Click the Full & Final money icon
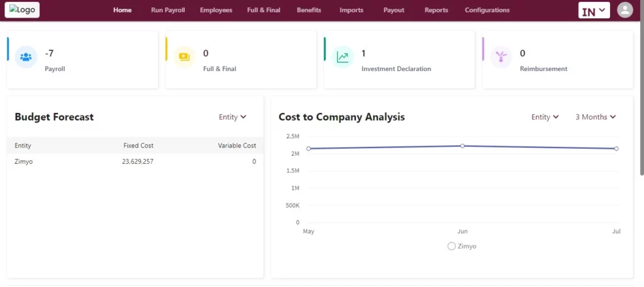644x287 pixels. pos(184,57)
